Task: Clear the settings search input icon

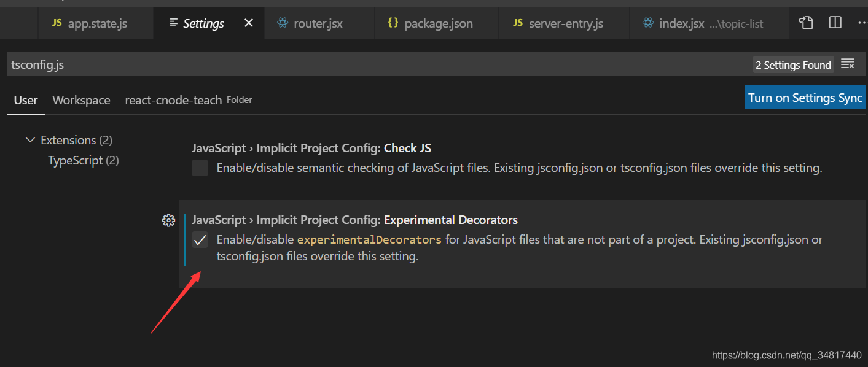Action: [848, 64]
